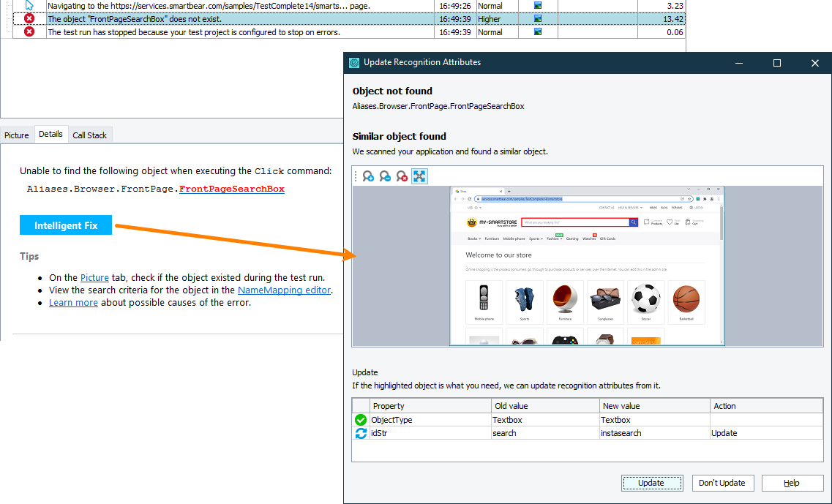Open the Call Stack tab

point(90,135)
